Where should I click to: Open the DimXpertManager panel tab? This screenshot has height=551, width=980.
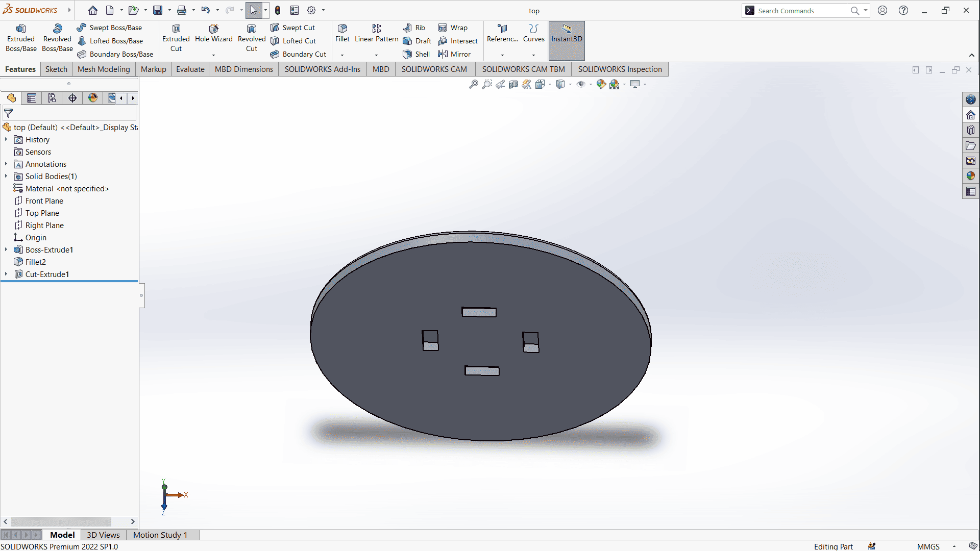72,98
